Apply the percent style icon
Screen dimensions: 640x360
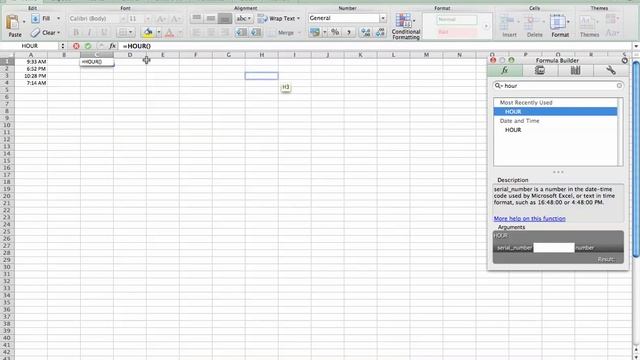pyautogui.click(x=335, y=32)
